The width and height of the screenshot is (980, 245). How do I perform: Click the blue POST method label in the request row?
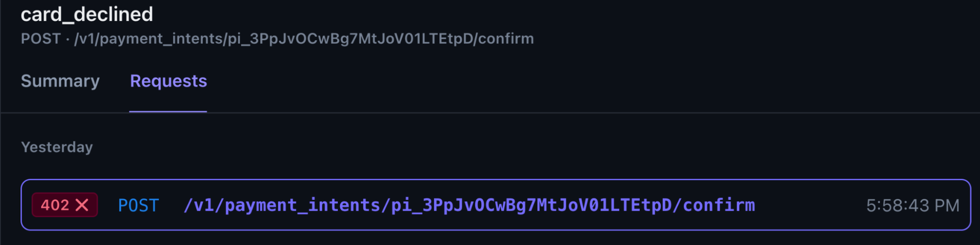tap(138, 205)
